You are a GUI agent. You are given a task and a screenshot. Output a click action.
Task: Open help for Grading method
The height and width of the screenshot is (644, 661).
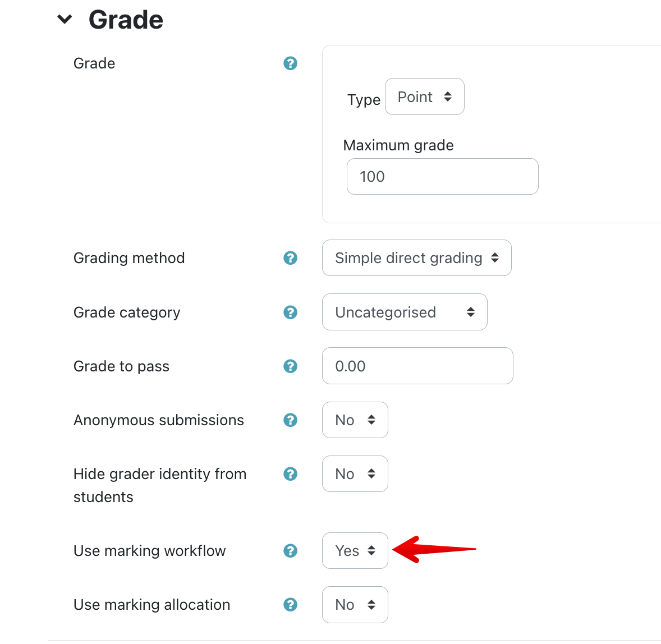pyautogui.click(x=290, y=258)
